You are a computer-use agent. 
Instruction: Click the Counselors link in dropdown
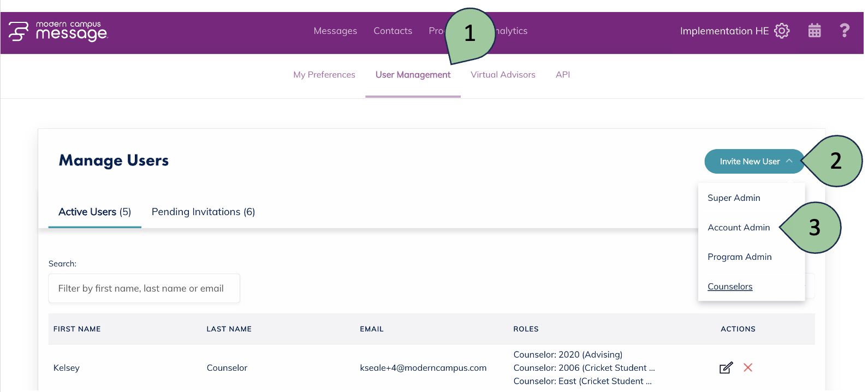[x=730, y=287]
